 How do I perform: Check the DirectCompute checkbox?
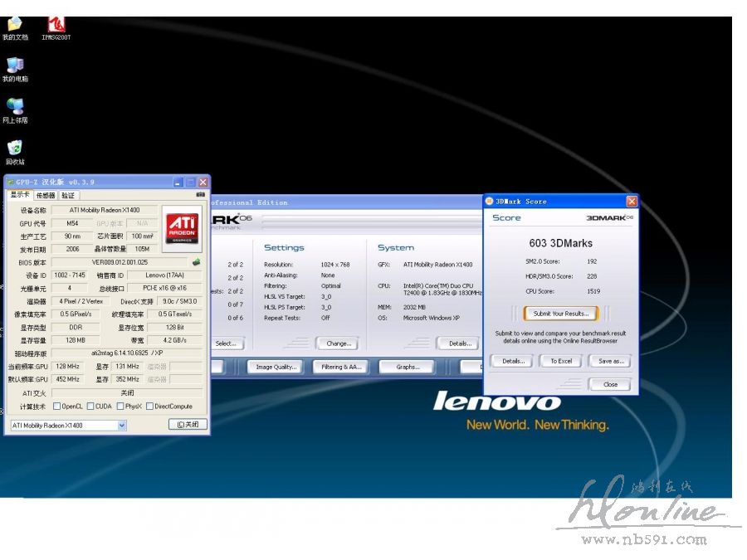pyautogui.click(x=149, y=407)
